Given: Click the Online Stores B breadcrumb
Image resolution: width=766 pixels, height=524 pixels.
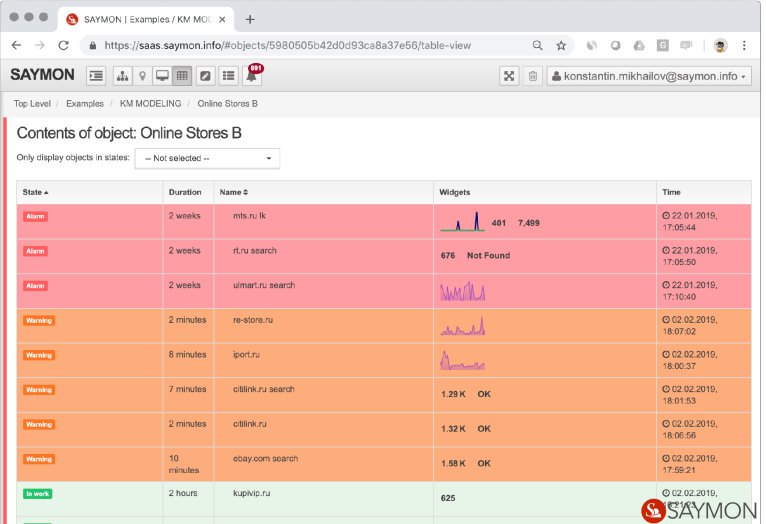Looking at the screenshot, I should click(x=227, y=104).
